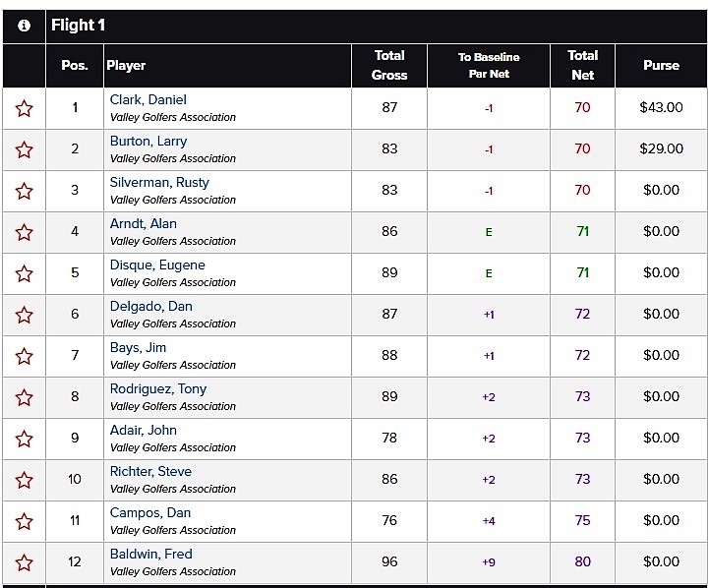Viewport: 709px width, 588px height.
Task: Toggle favorite star for Eugene Disque
Action: 24,273
